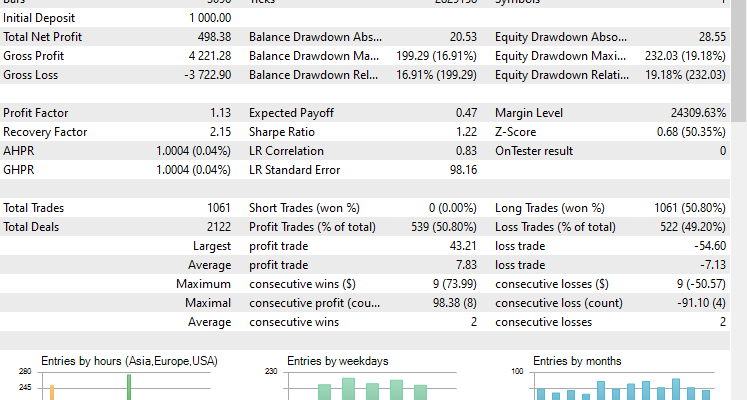Viewport: 747px width, 400px height.
Task: Click the Sharpe Ratio label
Action: pos(281,132)
